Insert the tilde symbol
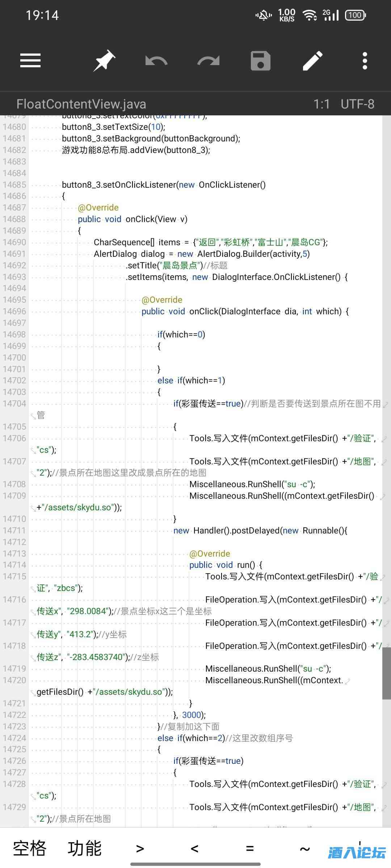The height and width of the screenshot is (868, 391). [305, 848]
